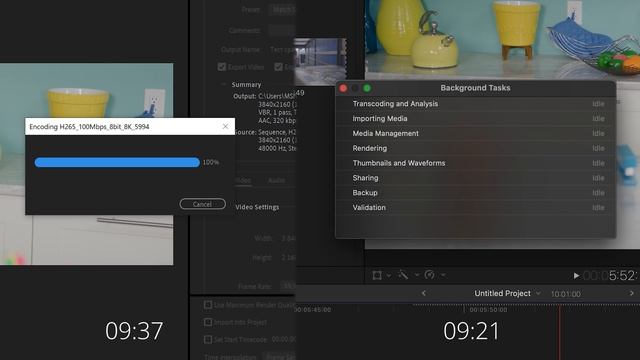Image resolution: width=640 pixels, height=360 pixels.
Task: Collapse the Summary section
Action: pyautogui.click(x=224, y=84)
